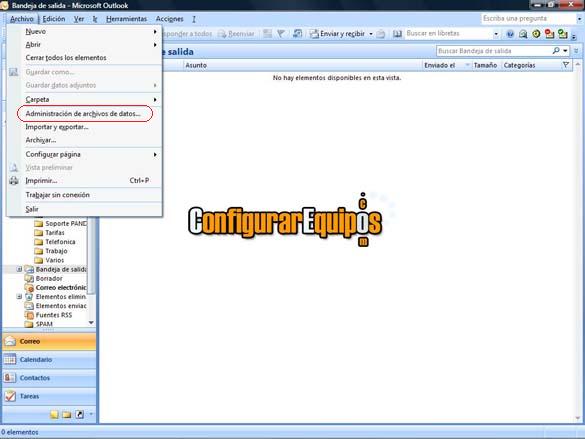This screenshot has width=585, height=439.
Task: Click the magnifier search icon in the toolbar
Action: coord(523,34)
